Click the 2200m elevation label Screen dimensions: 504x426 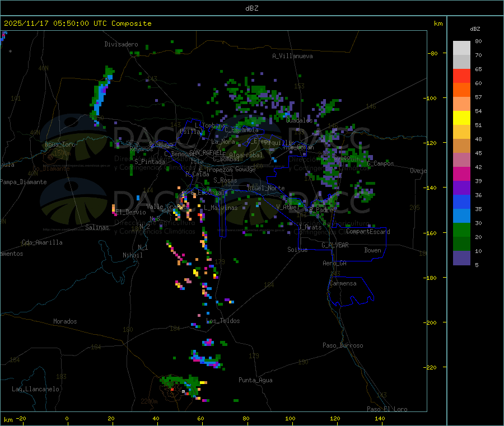[x=149, y=401]
